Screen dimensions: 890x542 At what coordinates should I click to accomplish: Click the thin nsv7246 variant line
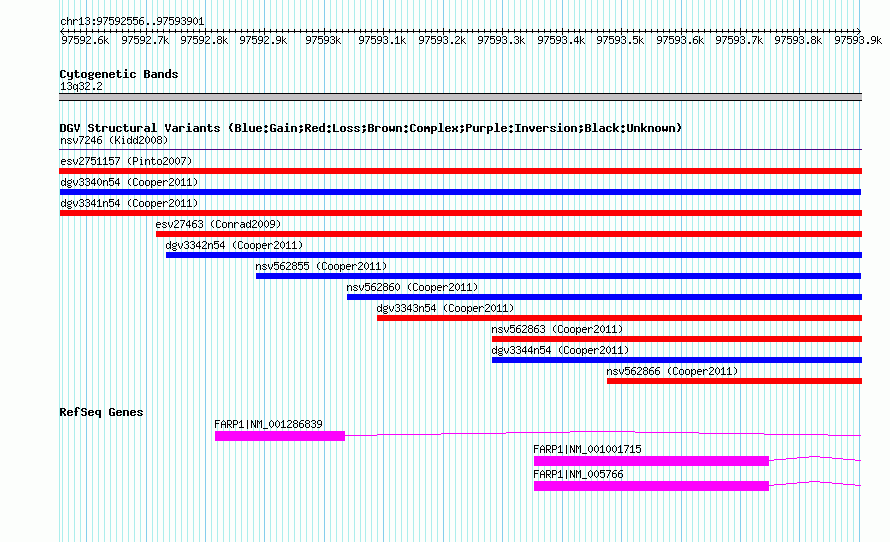460,149
